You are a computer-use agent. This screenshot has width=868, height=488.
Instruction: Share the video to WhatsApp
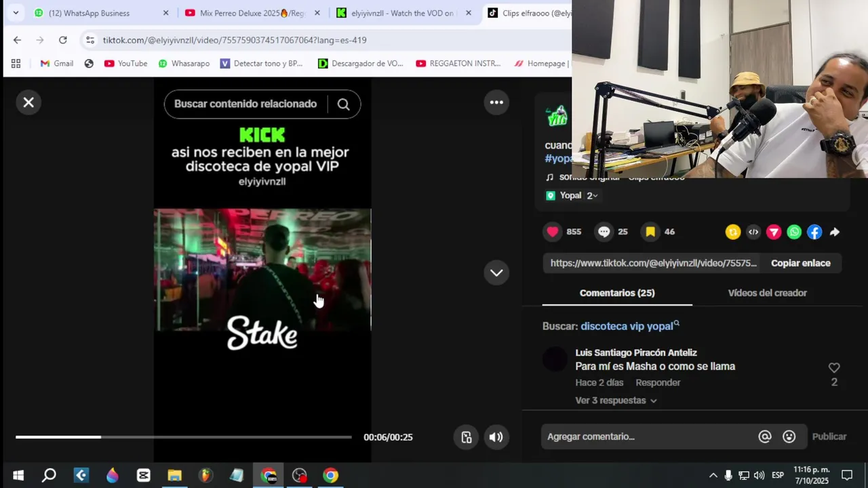click(x=794, y=232)
